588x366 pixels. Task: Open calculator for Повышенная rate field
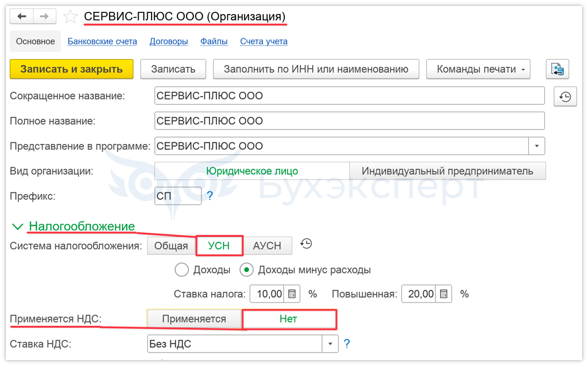pyautogui.click(x=443, y=293)
